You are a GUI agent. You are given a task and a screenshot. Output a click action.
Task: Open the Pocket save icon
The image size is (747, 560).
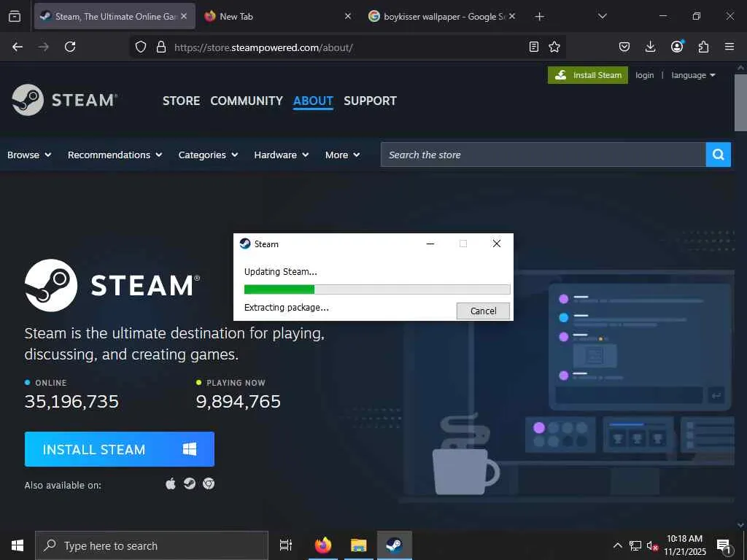(624, 47)
